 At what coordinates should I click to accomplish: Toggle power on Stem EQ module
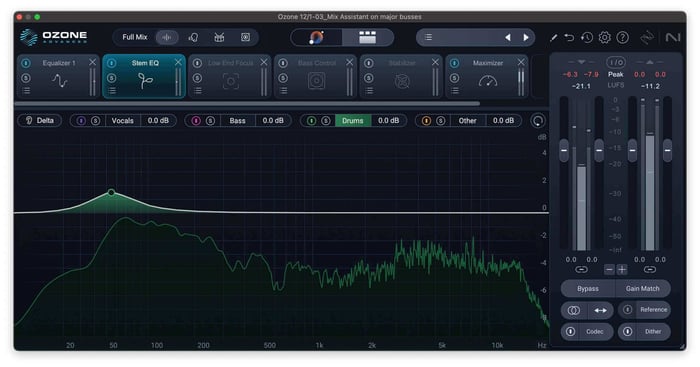[x=112, y=63]
